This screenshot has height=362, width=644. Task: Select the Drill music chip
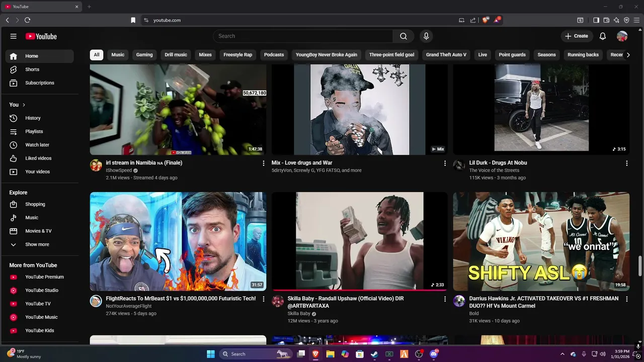(176, 55)
